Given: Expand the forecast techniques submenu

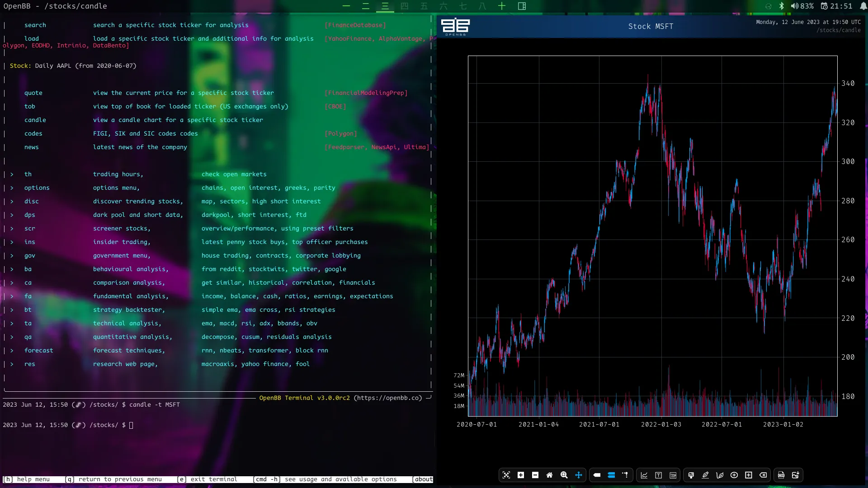Looking at the screenshot, I should coord(38,351).
